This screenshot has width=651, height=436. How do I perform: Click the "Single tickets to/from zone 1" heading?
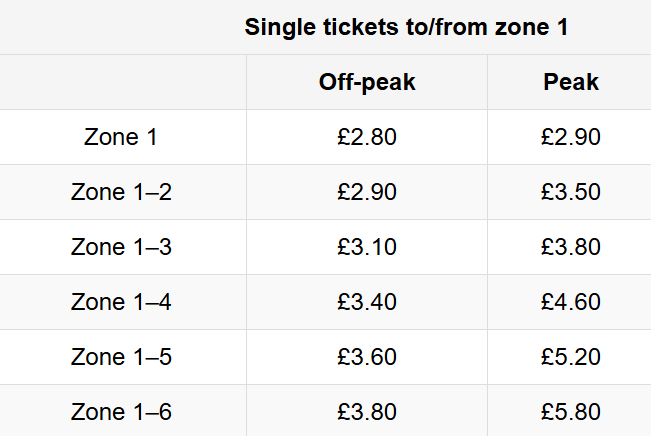point(406,27)
